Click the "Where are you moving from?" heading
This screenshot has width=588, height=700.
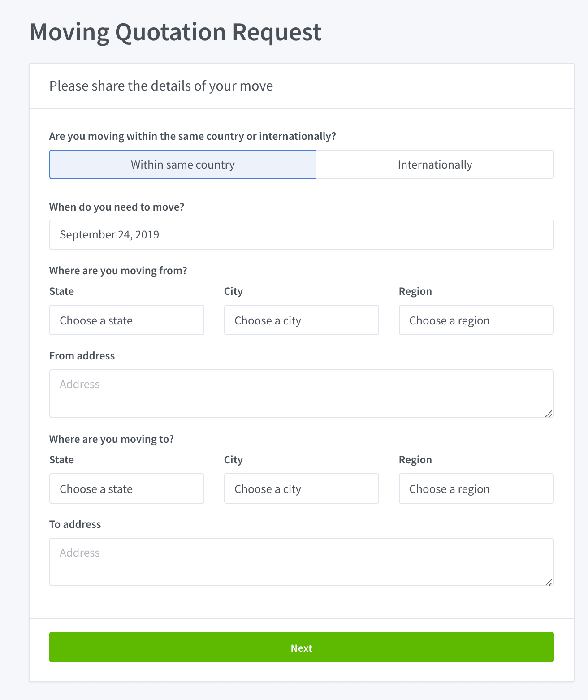(118, 271)
